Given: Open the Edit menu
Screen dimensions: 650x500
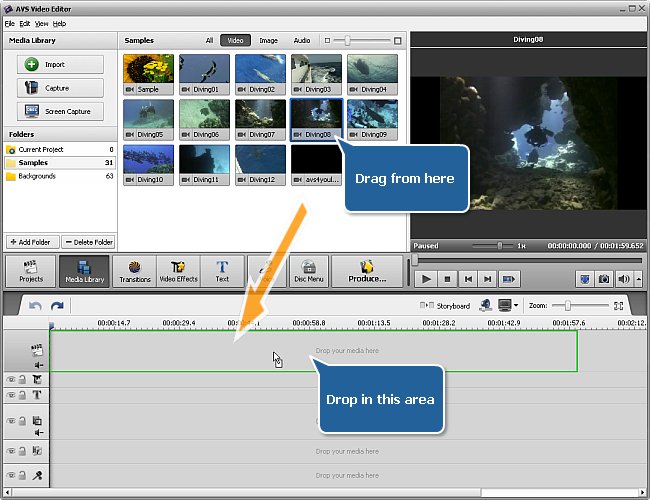Looking at the screenshot, I should [25, 24].
